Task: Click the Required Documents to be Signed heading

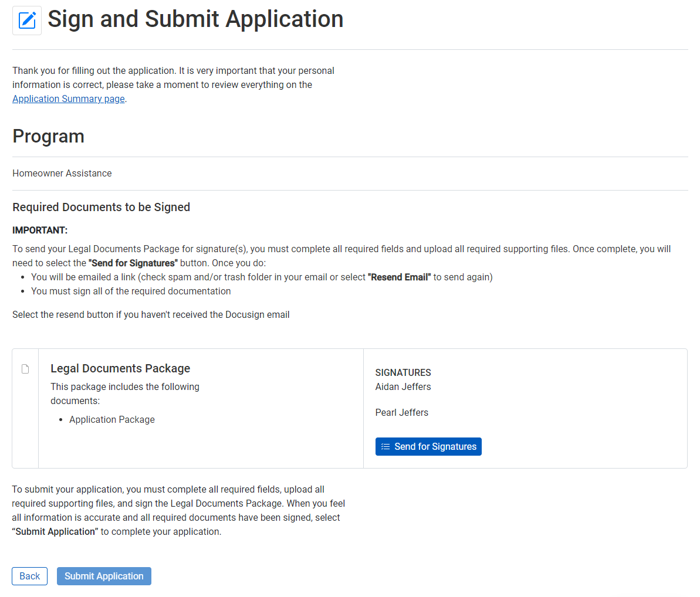Action: click(101, 207)
